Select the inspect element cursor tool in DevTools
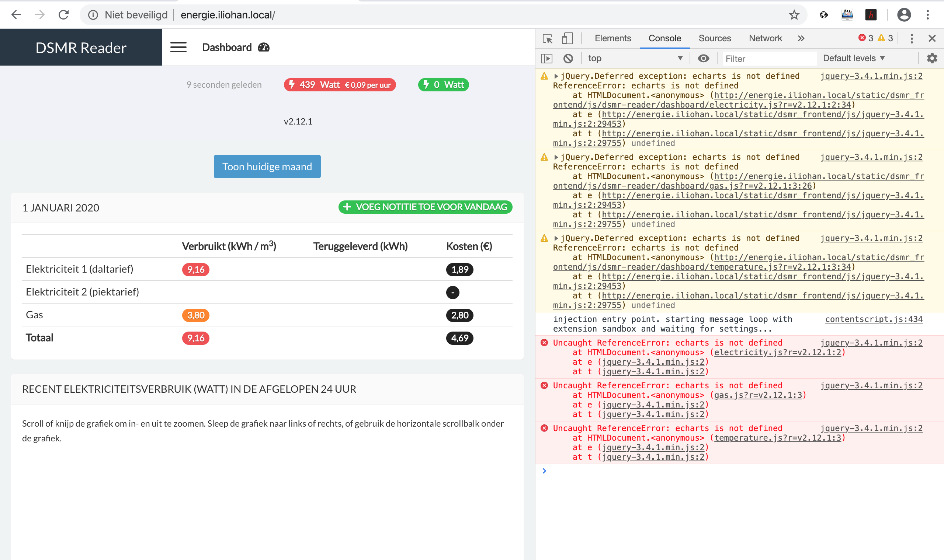 point(548,38)
